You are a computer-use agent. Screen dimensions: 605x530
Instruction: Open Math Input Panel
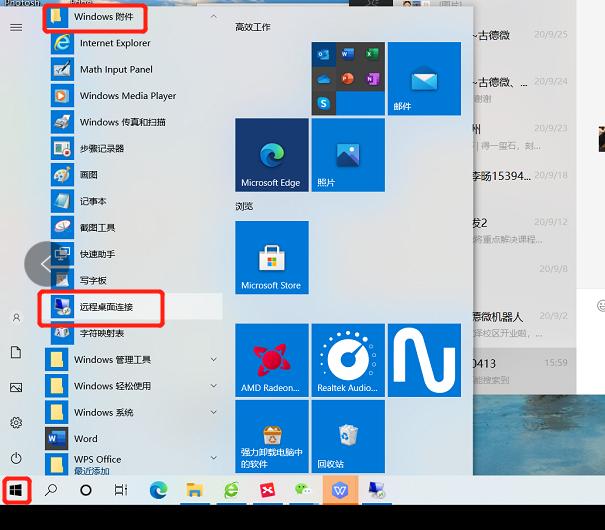click(136, 69)
